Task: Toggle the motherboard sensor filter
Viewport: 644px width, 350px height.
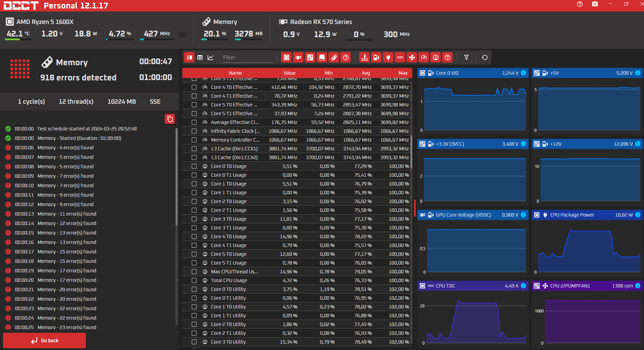Action: (310, 57)
